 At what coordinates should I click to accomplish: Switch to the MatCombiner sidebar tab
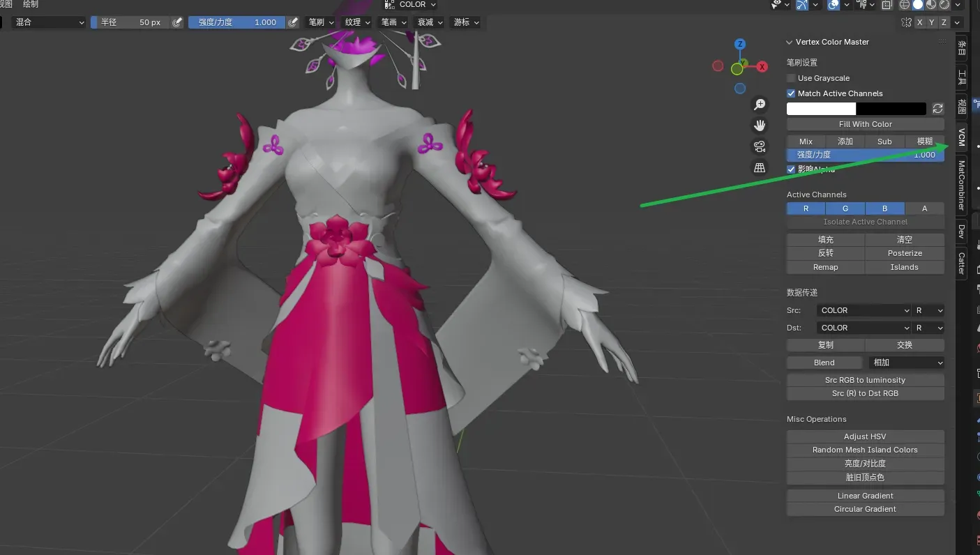(961, 185)
